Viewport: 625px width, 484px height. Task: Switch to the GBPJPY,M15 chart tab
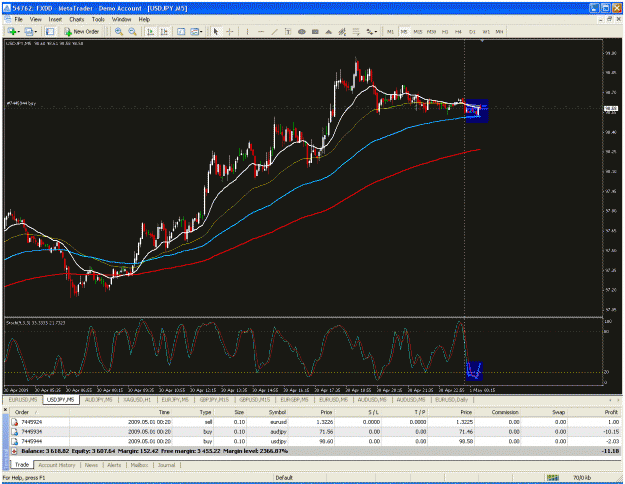pos(214,399)
